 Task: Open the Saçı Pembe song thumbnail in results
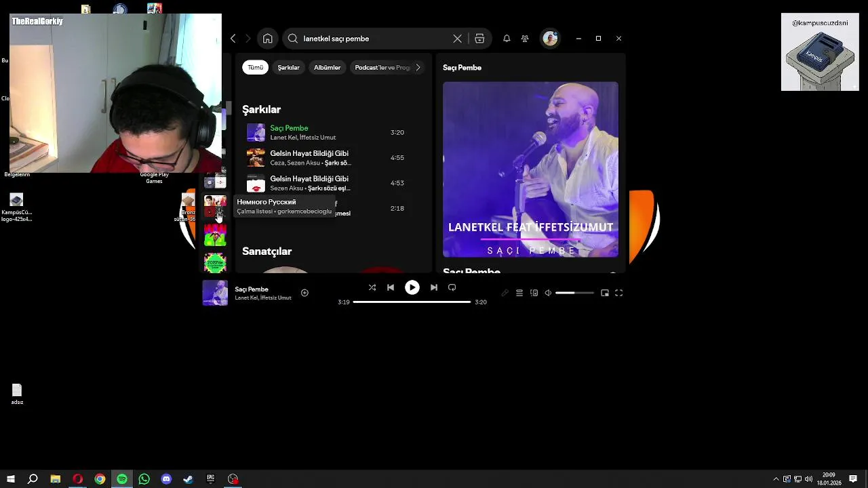pyautogui.click(x=256, y=132)
